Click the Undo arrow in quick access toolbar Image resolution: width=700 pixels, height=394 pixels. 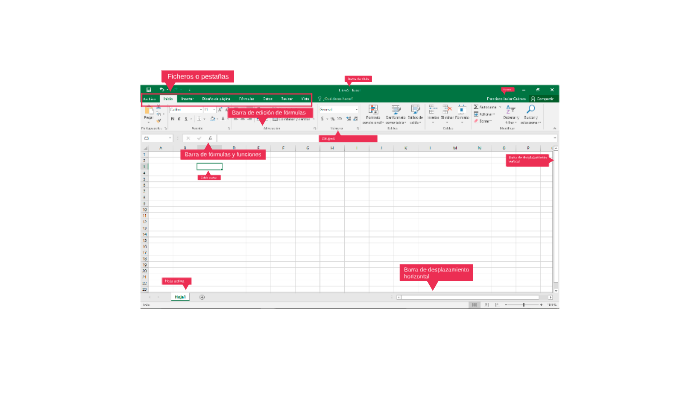coord(162,90)
